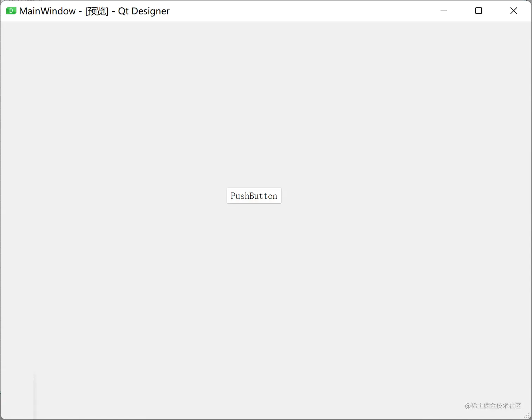Screen dimensions: 532x420
Task: Click the size grip in the bottom-right corner
Action: click(x=527, y=415)
